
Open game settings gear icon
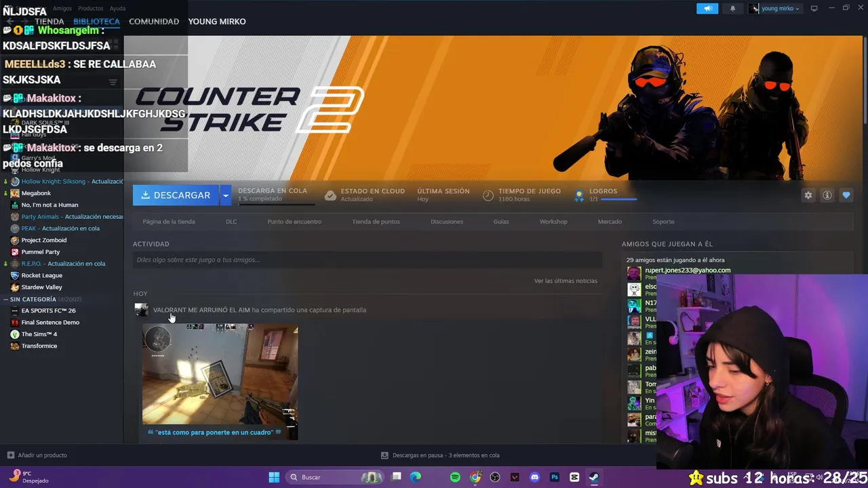pyautogui.click(x=808, y=195)
